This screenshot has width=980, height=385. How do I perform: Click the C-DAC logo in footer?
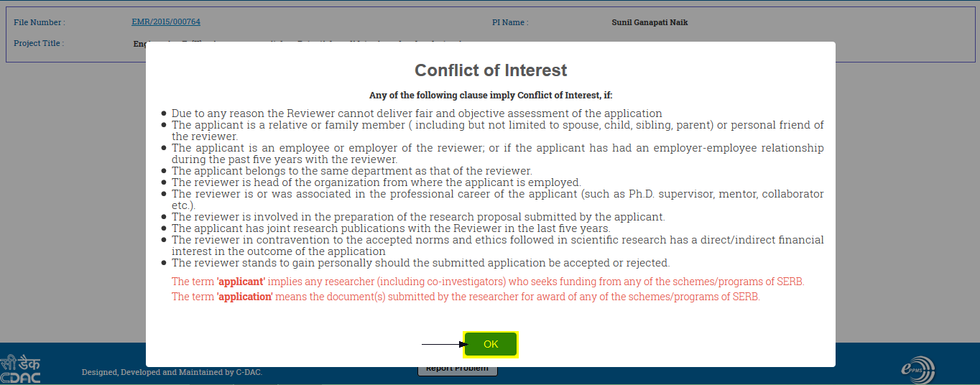coord(20,368)
